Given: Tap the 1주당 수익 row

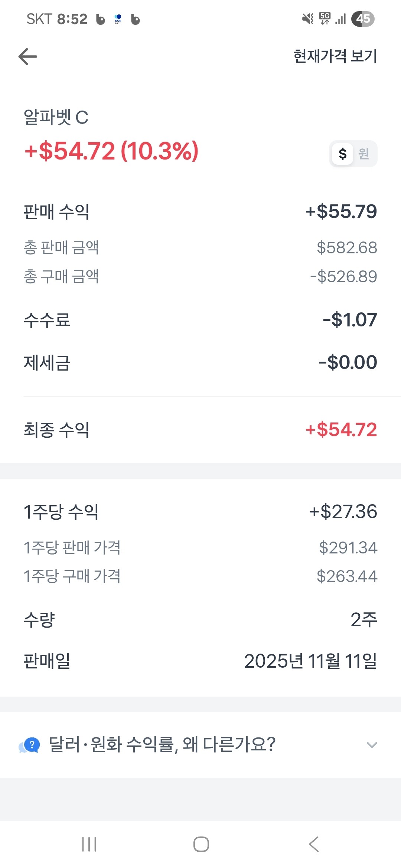Looking at the screenshot, I should click(x=200, y=512).
